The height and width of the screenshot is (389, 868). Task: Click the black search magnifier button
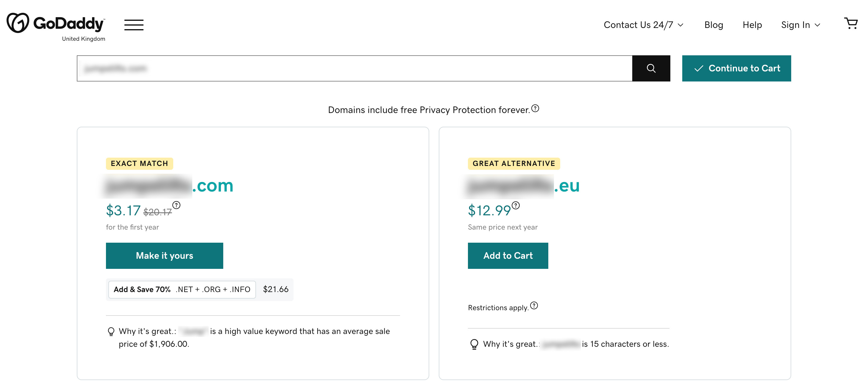click(651, 68)
